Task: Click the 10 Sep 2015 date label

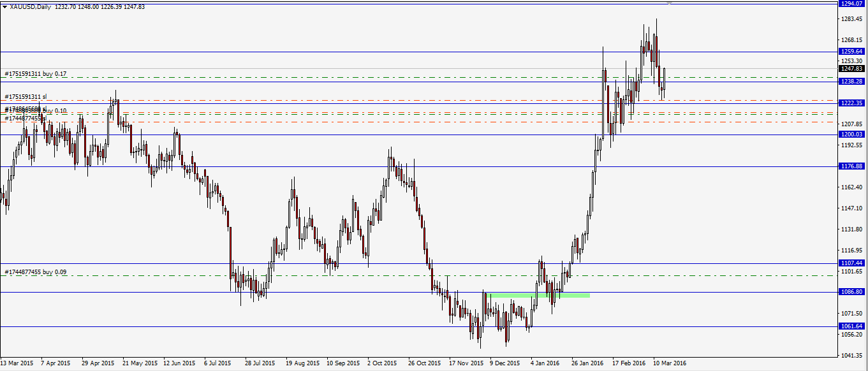Action: pos(342,363)
